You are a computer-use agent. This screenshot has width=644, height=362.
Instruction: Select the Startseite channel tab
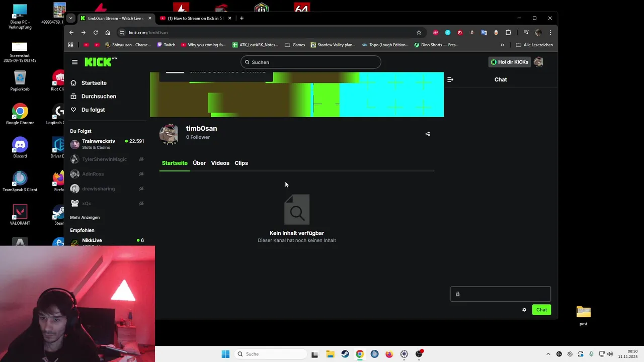(175, 163)
